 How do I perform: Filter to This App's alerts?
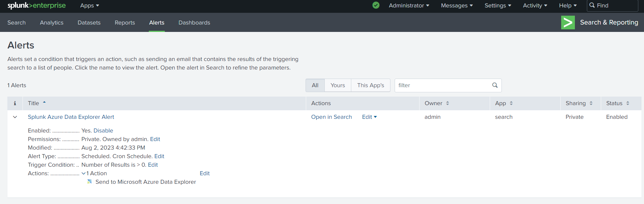(370, 85)
